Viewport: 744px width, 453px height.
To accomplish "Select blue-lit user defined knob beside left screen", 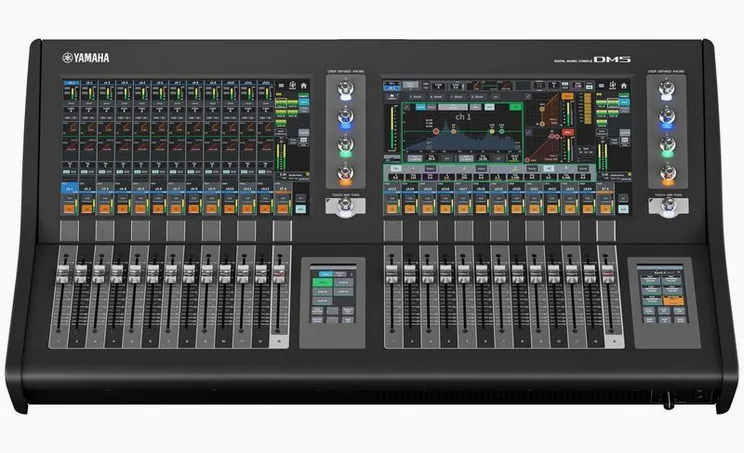I will 345,118.
